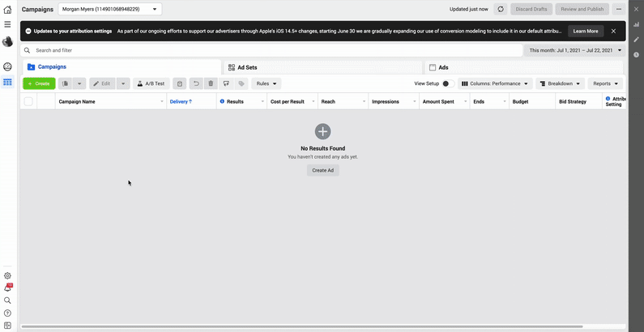Viewport: 644px width, 332px height.
Task: Click the bar chart icon on right panel
Action: [x=637, y=24]
